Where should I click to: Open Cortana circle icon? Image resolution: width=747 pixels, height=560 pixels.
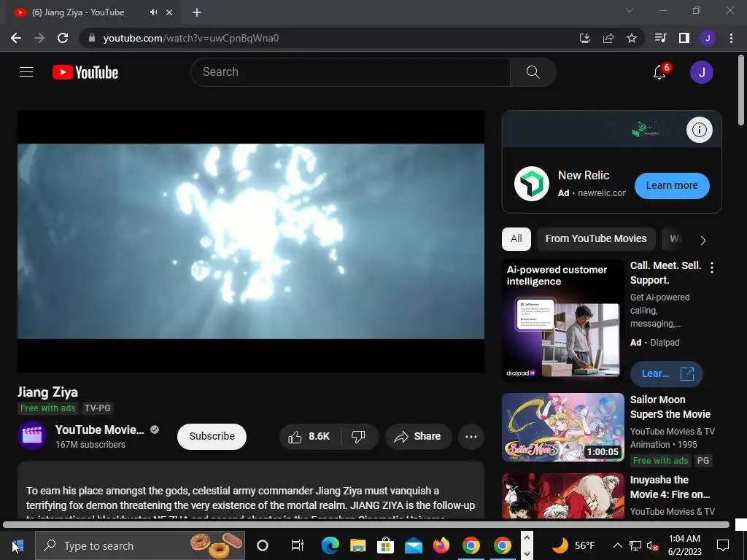pyautogui.click(x=263, y=545)
